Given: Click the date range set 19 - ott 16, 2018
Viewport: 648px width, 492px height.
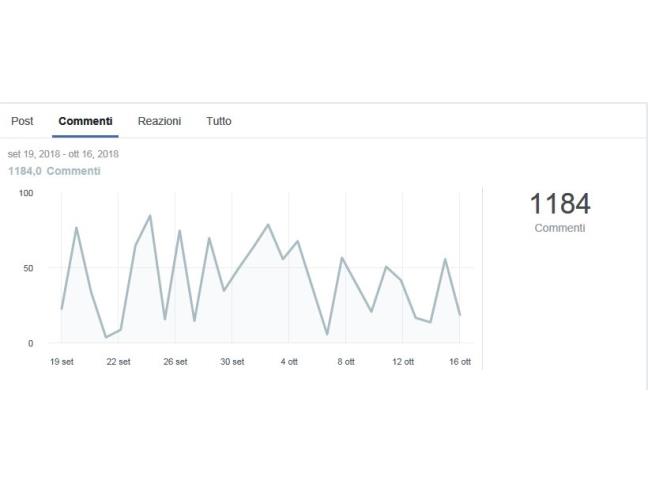Looking at the screenshot, I should 63,154.
